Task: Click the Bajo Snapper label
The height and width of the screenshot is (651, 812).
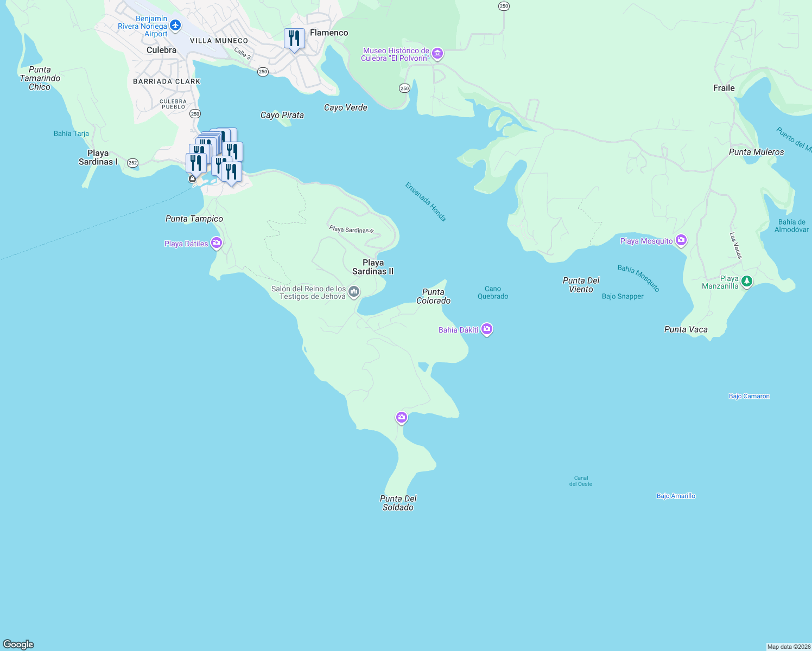Action: [x=623, y=296]
